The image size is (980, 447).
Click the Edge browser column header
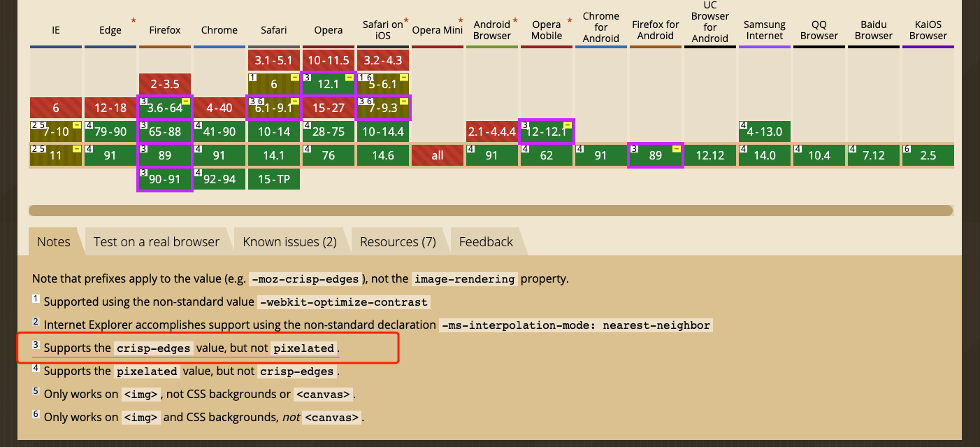click(x=110, y=30)
